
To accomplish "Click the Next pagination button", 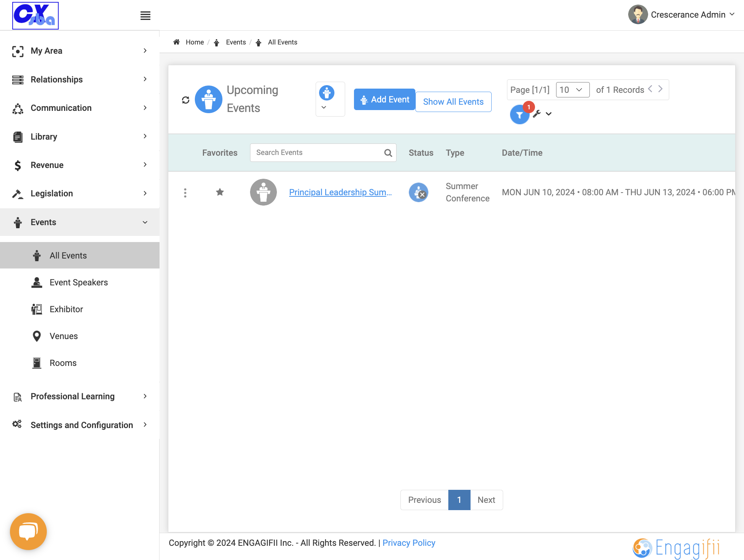I will [486, 500].
